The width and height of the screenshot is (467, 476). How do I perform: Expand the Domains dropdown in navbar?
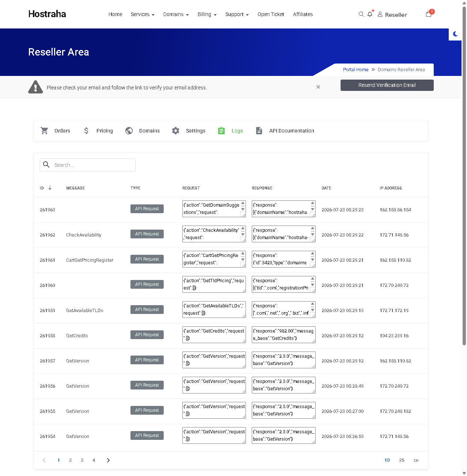click(x=176, y=14)
